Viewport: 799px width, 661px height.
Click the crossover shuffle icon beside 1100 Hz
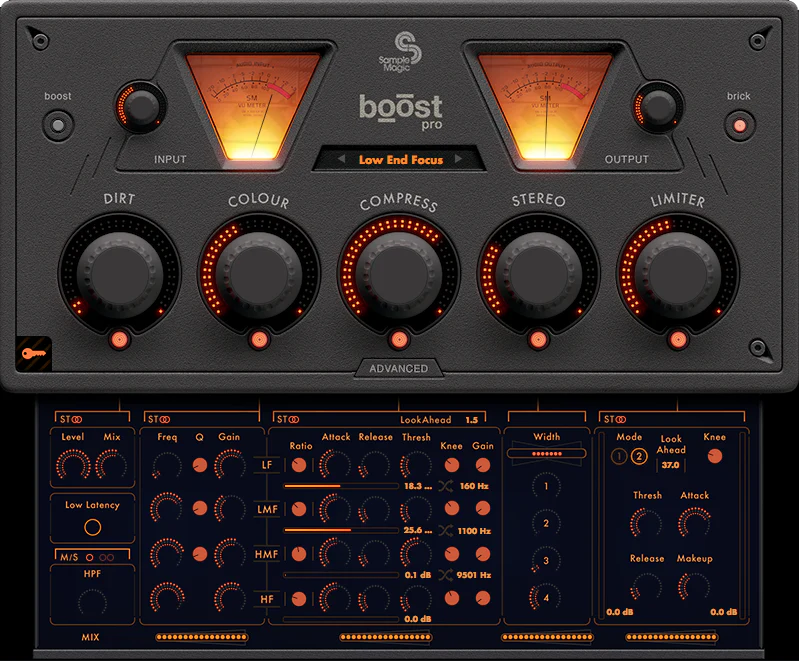point(445,531)
